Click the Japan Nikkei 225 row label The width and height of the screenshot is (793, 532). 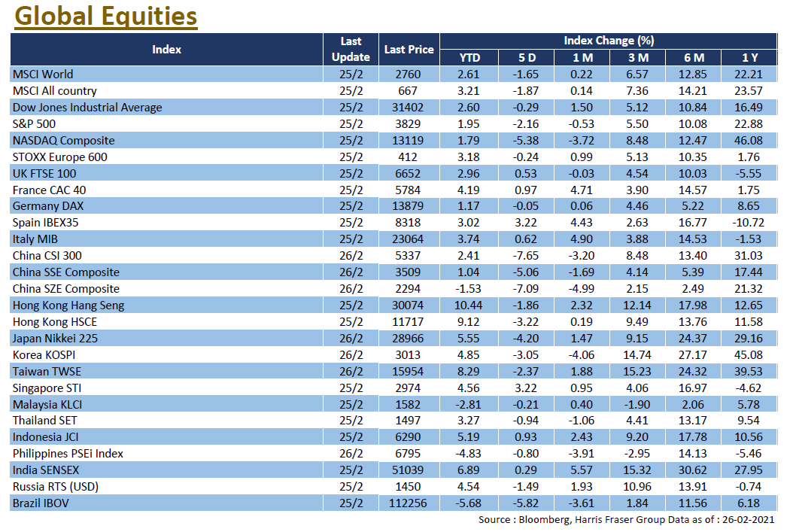pyautogui.click(x=55, y=339)
